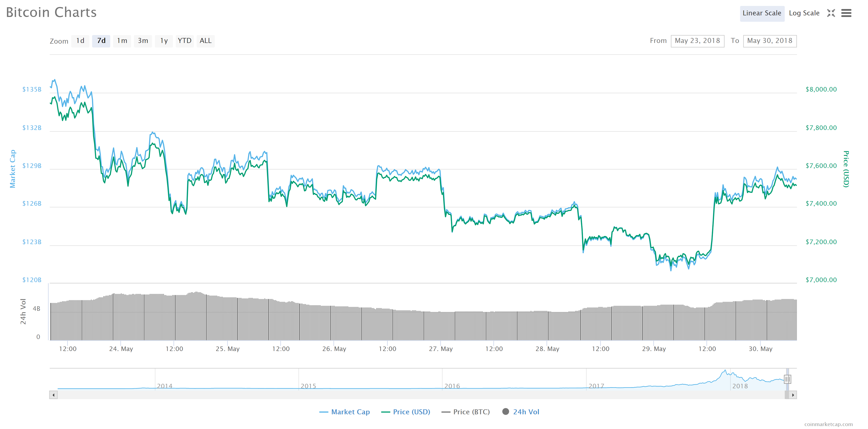Image resolution: width=868 pixels, height=429 pixels.
Task: Click the $7,000.00 price axis label
Action: point(821,280)
